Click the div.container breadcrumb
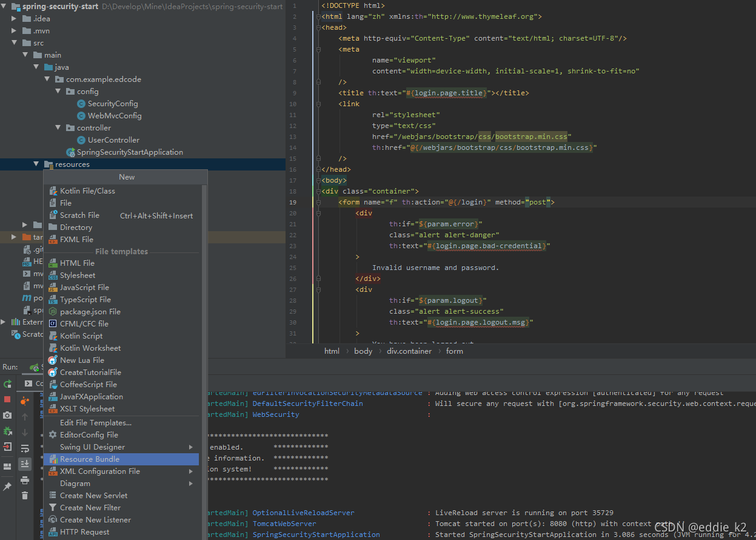This screenshot has height=540, width=756. tap(409, 351)
